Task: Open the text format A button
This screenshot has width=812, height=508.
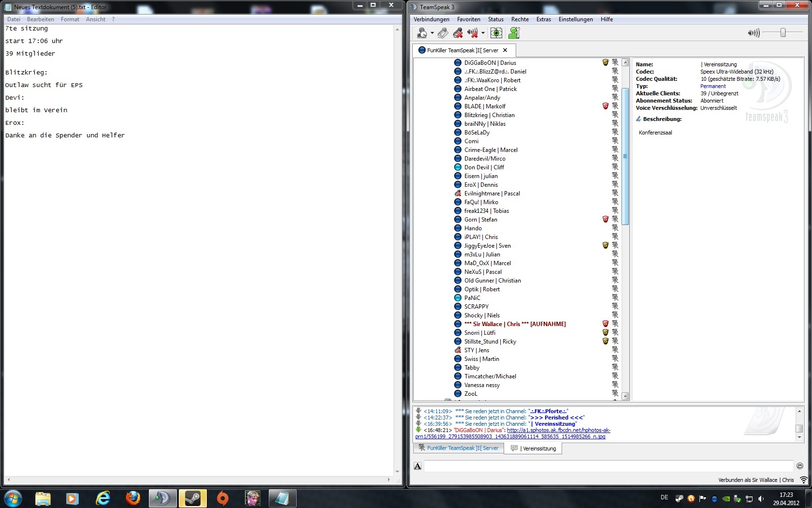Action: pyautogui.click(x=418, y=466)
